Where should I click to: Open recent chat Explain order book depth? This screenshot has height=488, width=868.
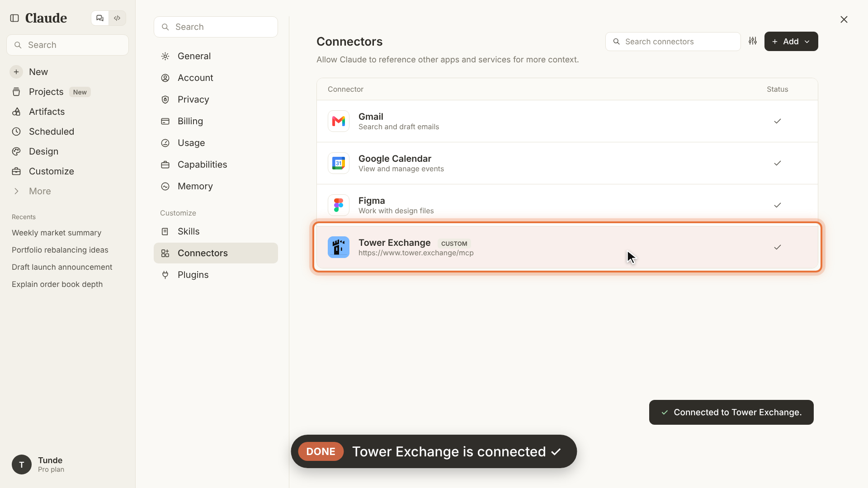pyautogui.click(x=57, y=284)
